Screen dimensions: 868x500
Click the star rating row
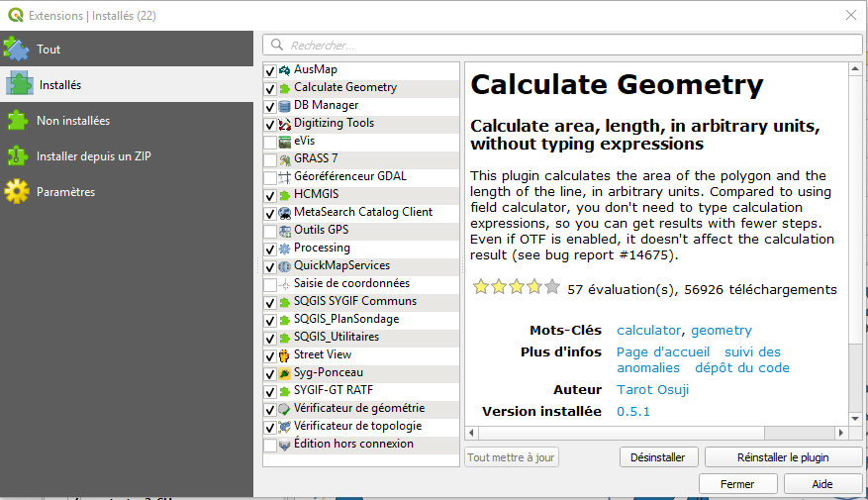pos(517,287)
